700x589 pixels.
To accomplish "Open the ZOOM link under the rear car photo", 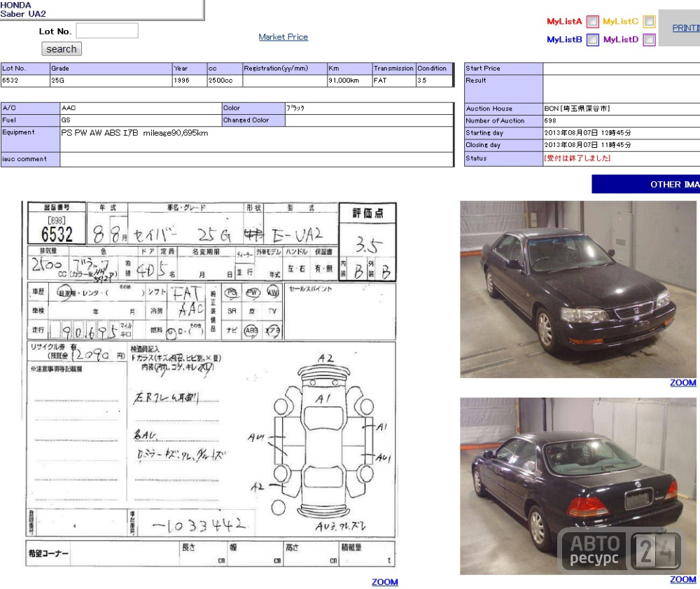I will click(682, 579).
